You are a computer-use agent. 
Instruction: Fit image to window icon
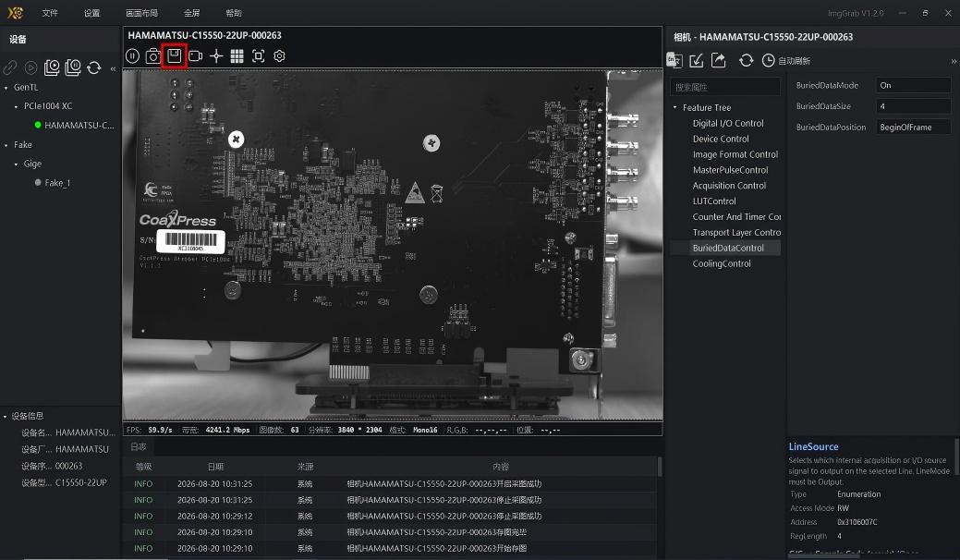[259, 56]
